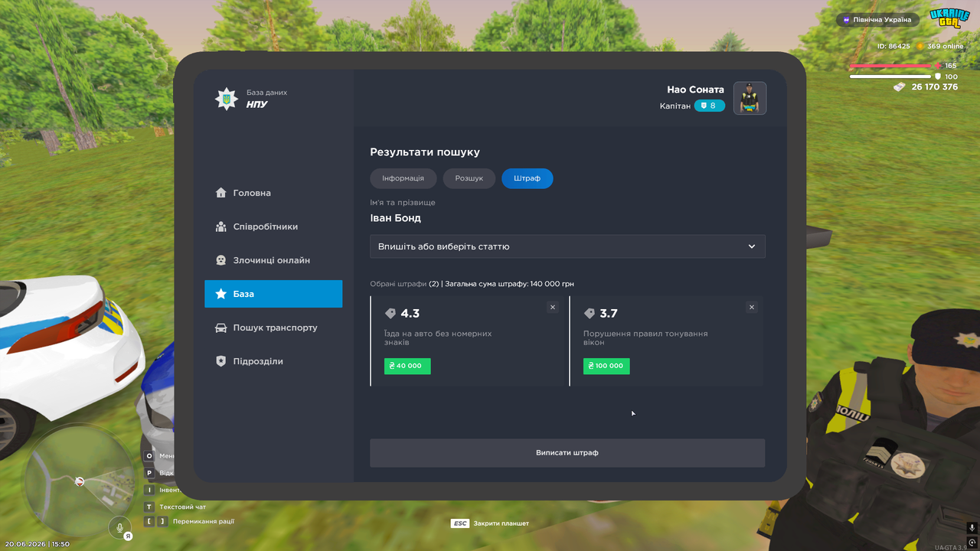
Task: Click the star icon next to База
Action: point(220,294)
